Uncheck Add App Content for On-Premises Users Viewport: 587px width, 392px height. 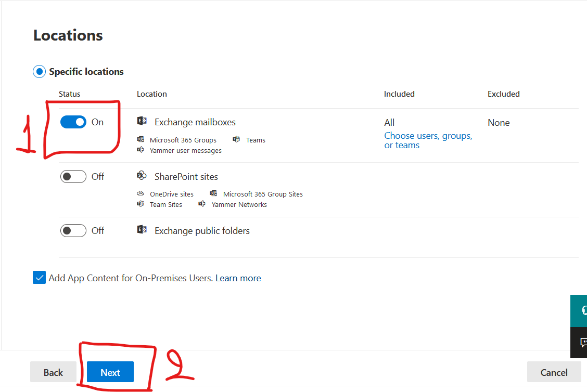click(x=40, y=278)
